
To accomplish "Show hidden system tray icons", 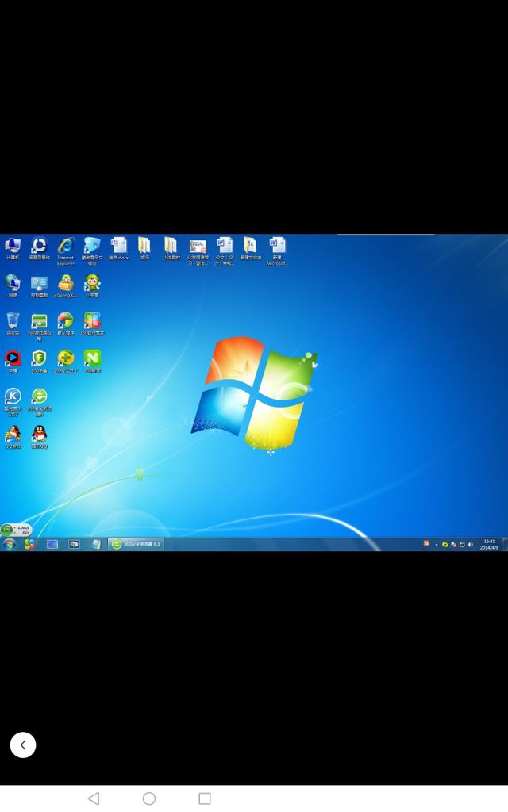I will tap(436, 545).
